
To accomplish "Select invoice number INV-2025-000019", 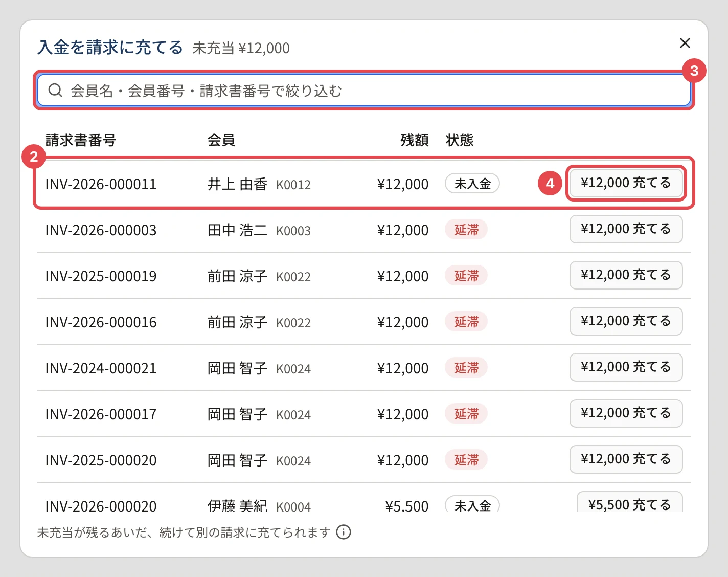I will point(101,276).
